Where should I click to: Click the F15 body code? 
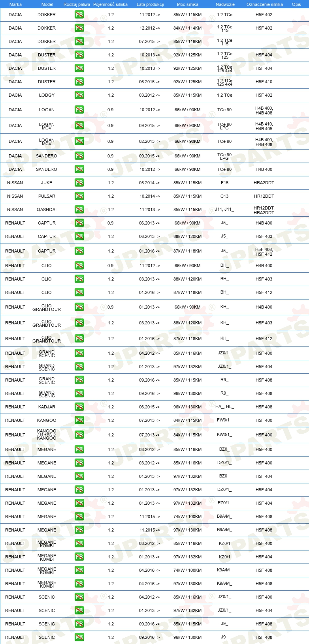[x=224, y=183]
